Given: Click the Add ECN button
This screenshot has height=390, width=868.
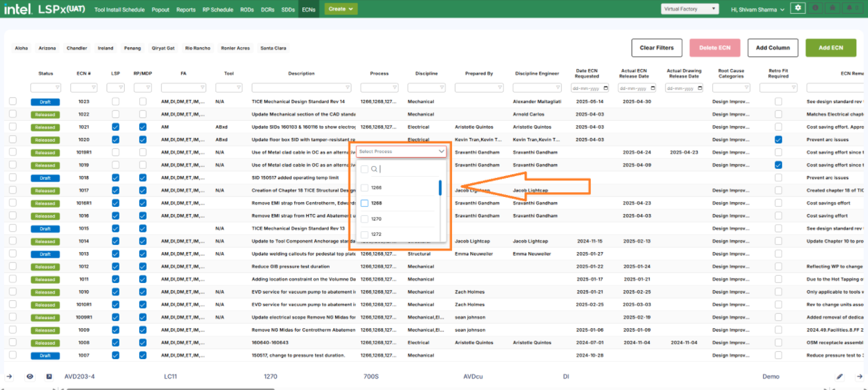Looking at the screenshot, I should tap(831, 48).
